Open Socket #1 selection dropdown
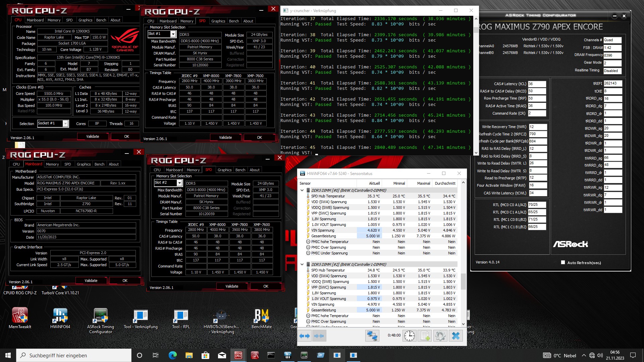The height and width of the screenshot is (362, 644). [66, 124]
